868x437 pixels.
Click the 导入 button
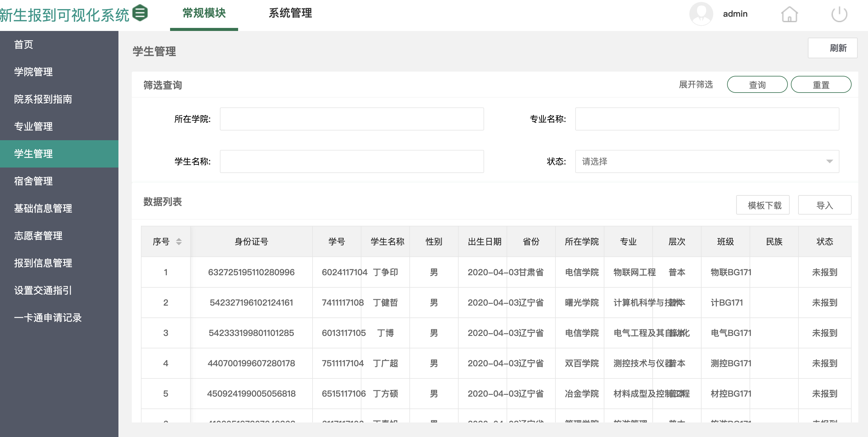point(824,205)
